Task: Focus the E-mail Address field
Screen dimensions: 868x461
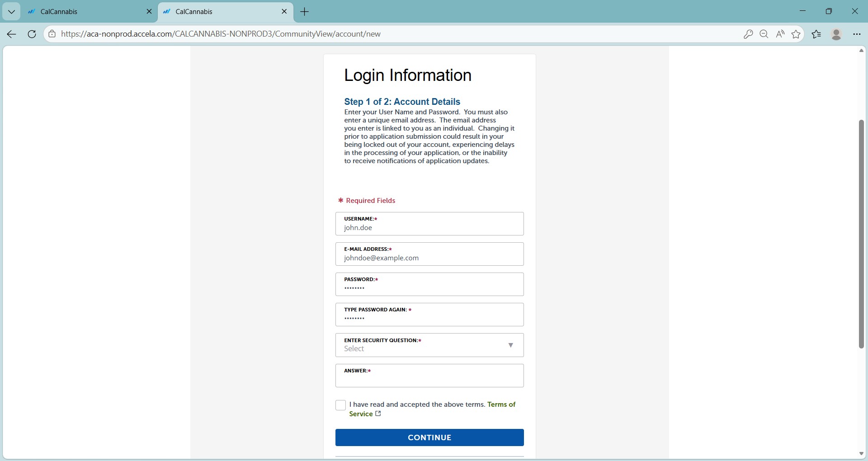Action: pos(429,254)
